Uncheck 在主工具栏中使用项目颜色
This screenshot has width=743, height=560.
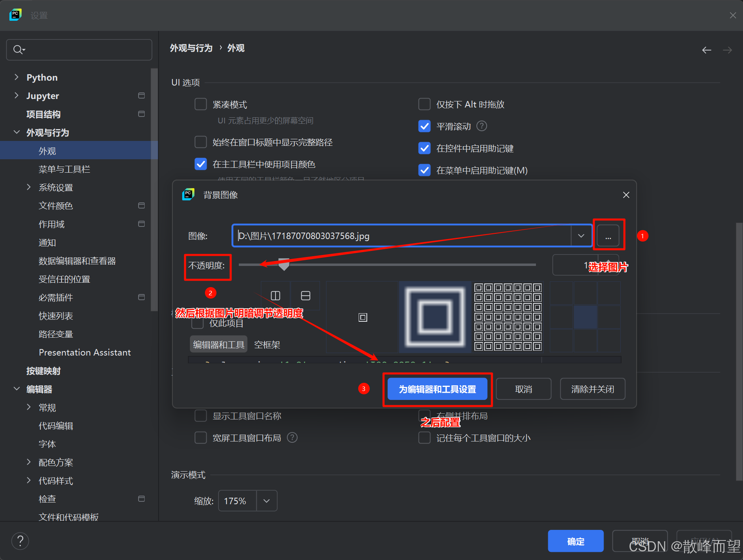click(201, 164)
